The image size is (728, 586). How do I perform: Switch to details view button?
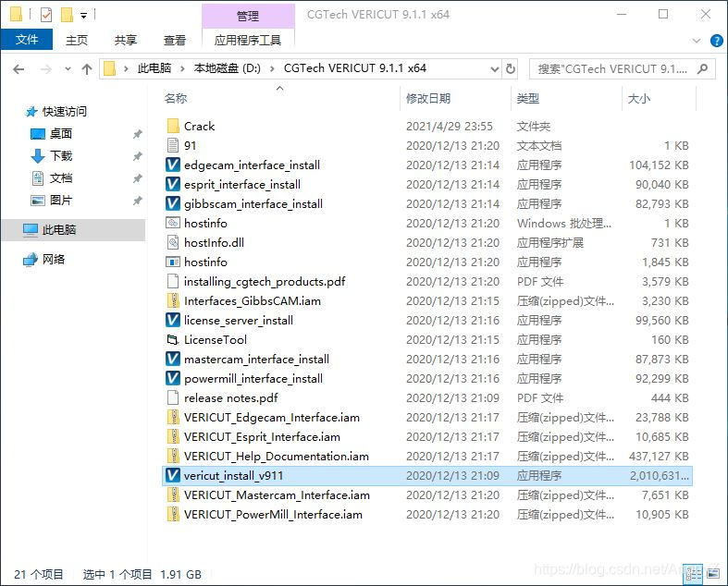[x=694, y=574]
